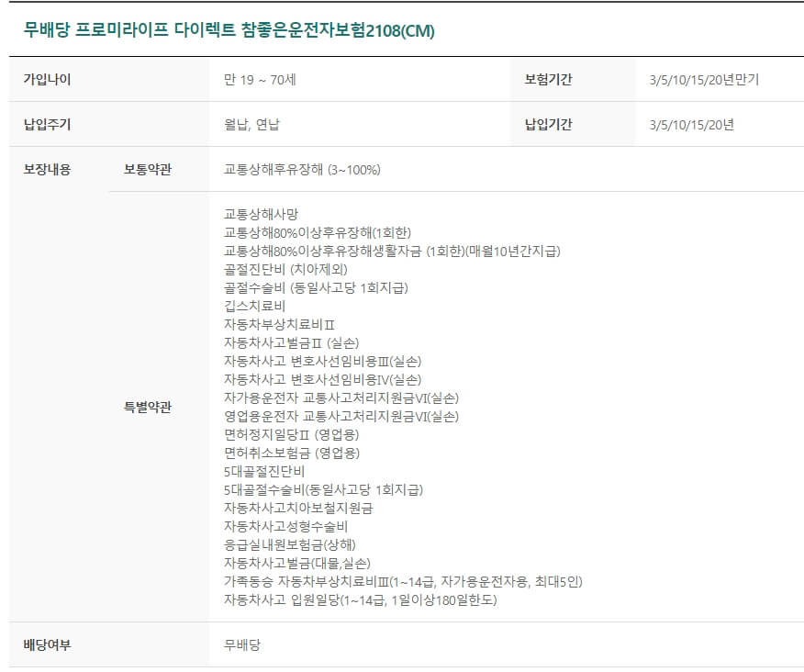The image size is (804, 672).
Task: Select 영업용운전자 교통사고처리지원금VI(실손) line
Action: [x=341, y=417]
